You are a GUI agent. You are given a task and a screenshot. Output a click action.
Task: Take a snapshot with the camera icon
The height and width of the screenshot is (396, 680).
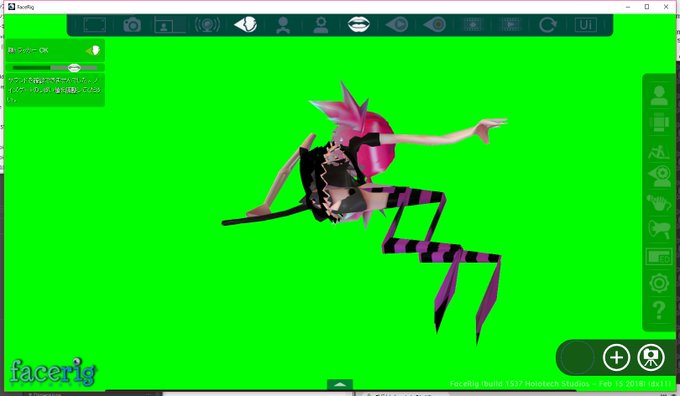pyautogui.click(x=132, y=25)
